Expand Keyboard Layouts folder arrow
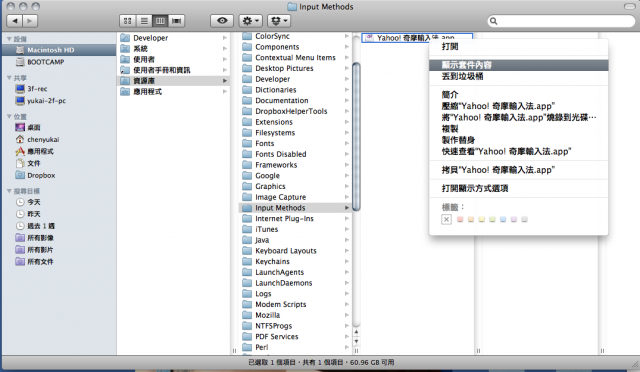The height and width of the screenshot is (372, 640). 347,251
